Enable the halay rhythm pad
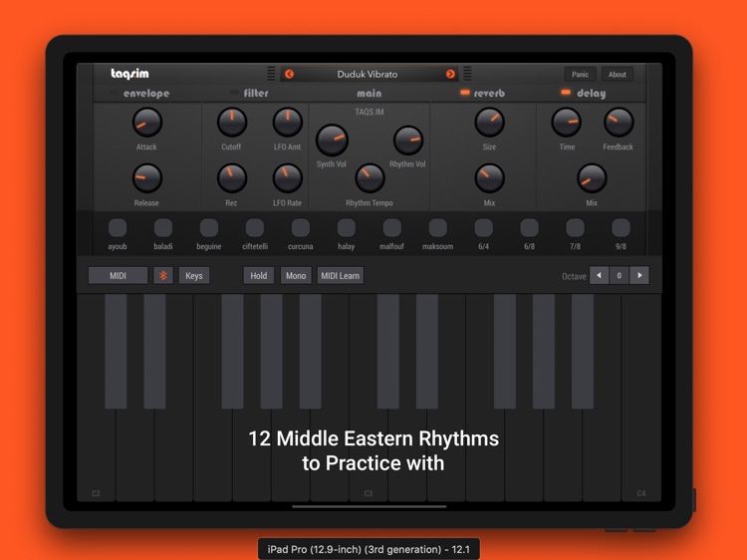747x560 pixels. click(x=346, y=228)
